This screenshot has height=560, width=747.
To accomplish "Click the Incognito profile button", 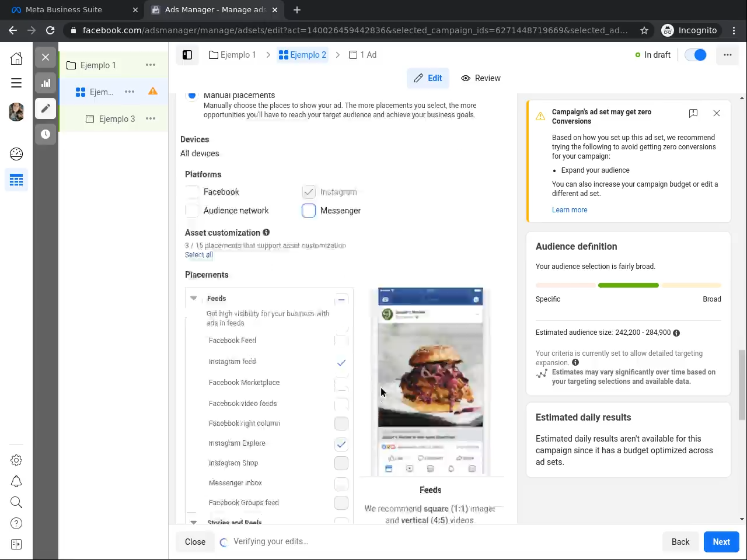I will 690,30.
